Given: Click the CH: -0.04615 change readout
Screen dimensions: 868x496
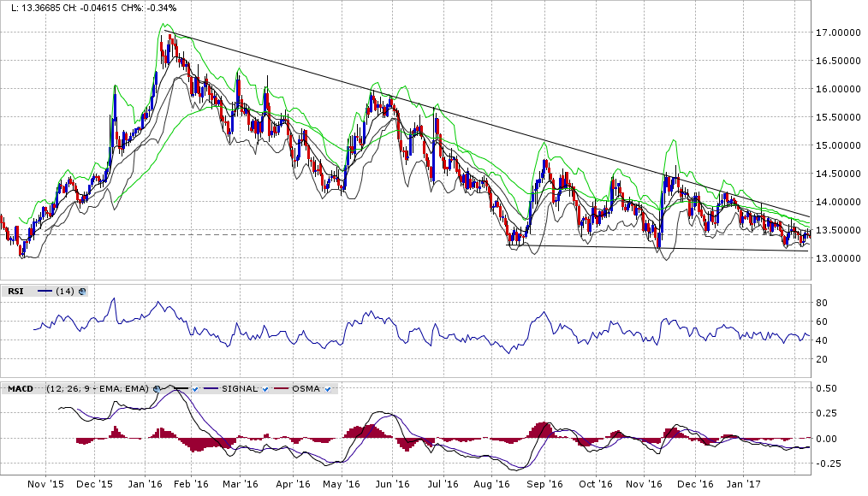Looking at the screenshot, I should pos(92,8).
